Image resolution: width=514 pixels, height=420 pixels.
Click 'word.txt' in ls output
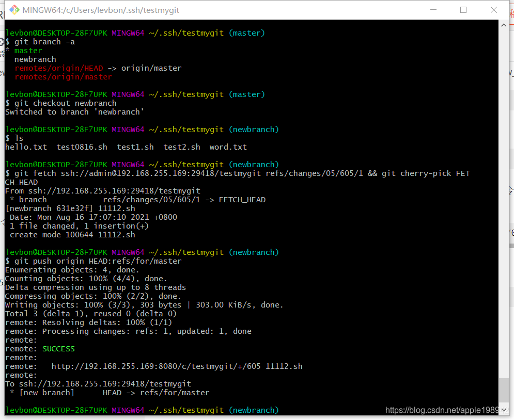click(228, 147)
